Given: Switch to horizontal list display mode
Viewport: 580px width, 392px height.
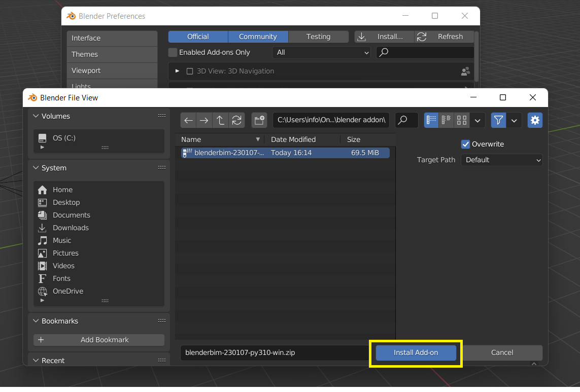Looking at the screenshot, I should pos(446,120).
